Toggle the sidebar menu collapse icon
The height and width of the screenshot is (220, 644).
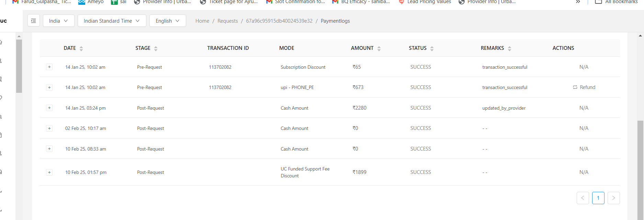pos(33,21)
